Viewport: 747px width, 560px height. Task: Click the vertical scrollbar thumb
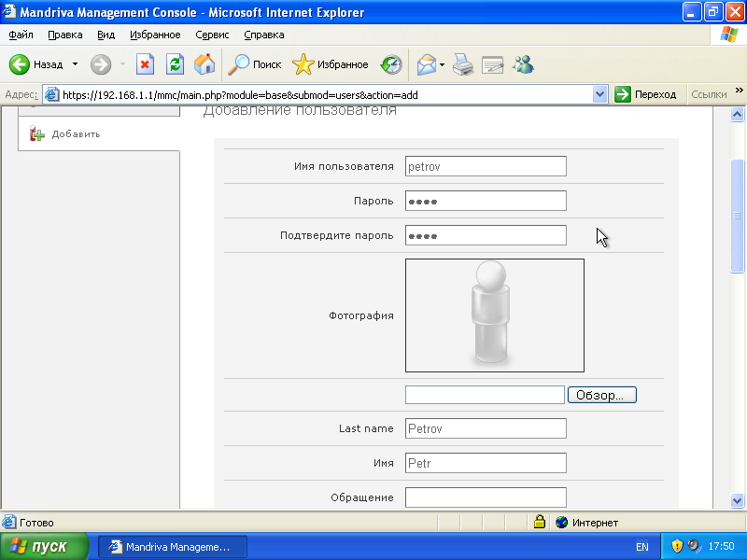click(x=737, y=217)
